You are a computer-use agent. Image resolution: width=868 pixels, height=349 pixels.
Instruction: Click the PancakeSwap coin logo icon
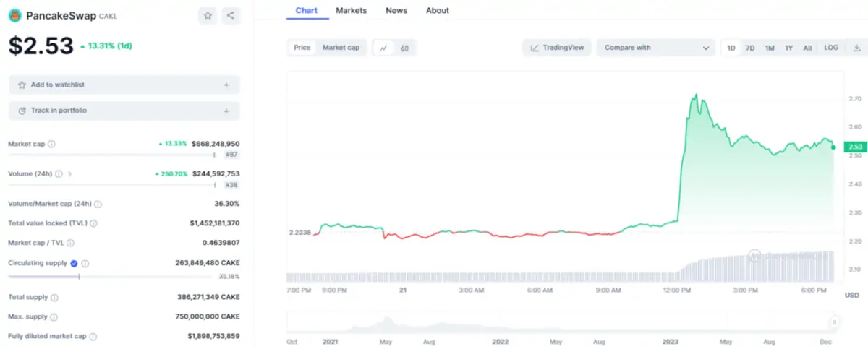coord(14,15)
